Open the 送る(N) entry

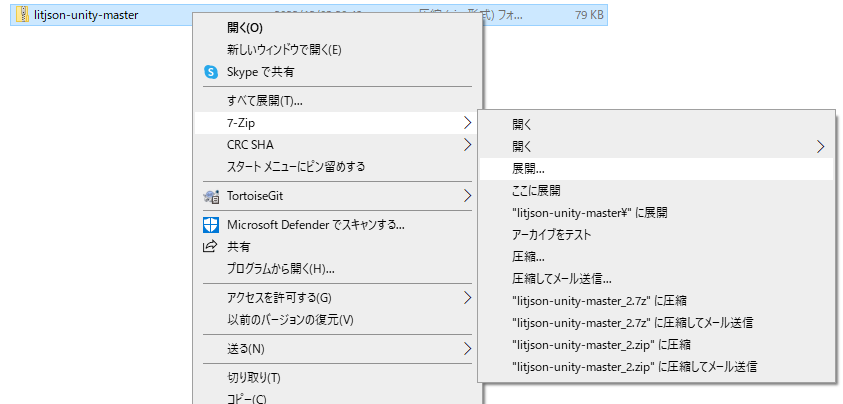[337, 349]
